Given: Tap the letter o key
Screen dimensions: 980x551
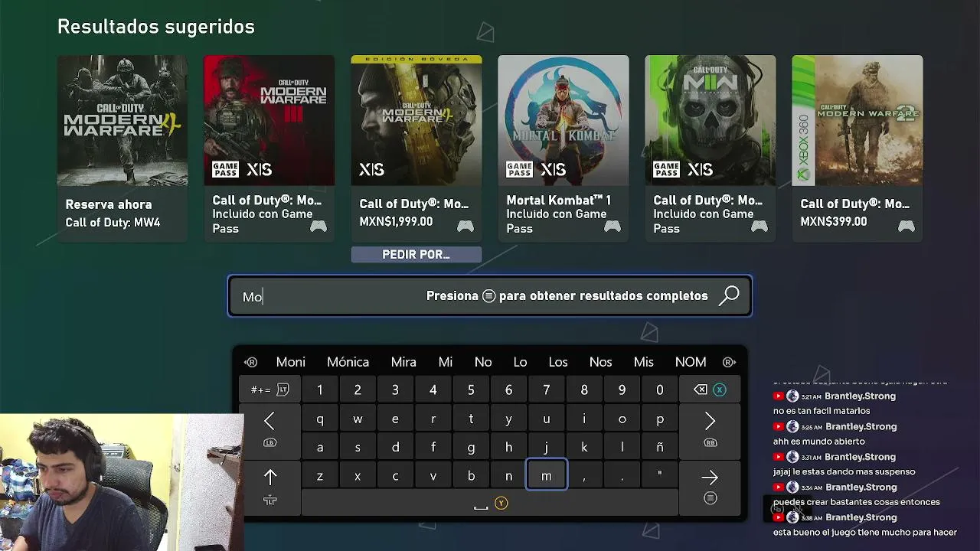Looking at the screenshot, I should (x=622, y=419).
